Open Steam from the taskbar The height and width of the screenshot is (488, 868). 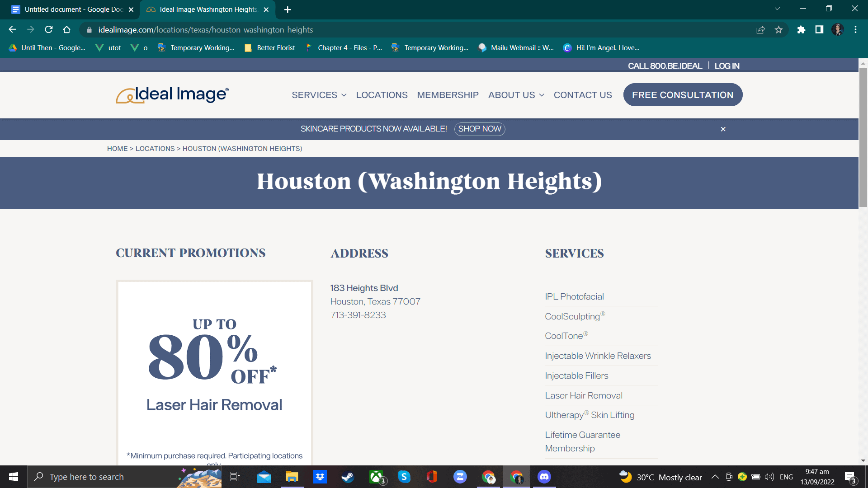[348, 477]
